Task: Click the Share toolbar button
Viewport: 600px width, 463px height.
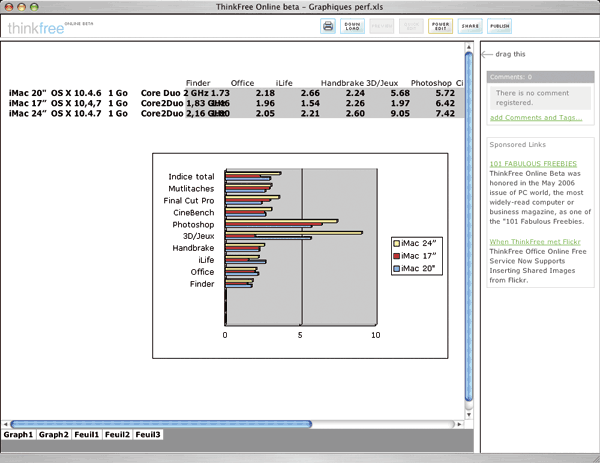Action: pos(470,27)
